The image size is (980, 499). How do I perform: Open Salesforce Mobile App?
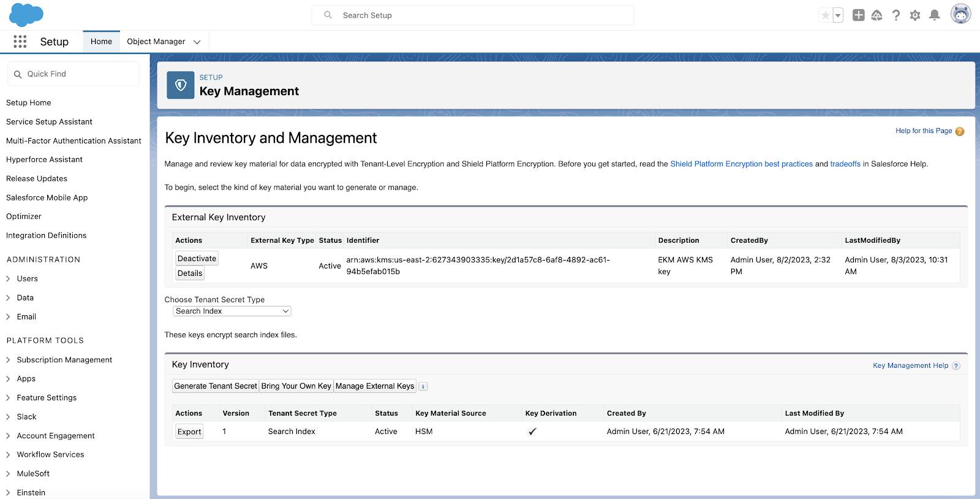(x=47, y=197)
